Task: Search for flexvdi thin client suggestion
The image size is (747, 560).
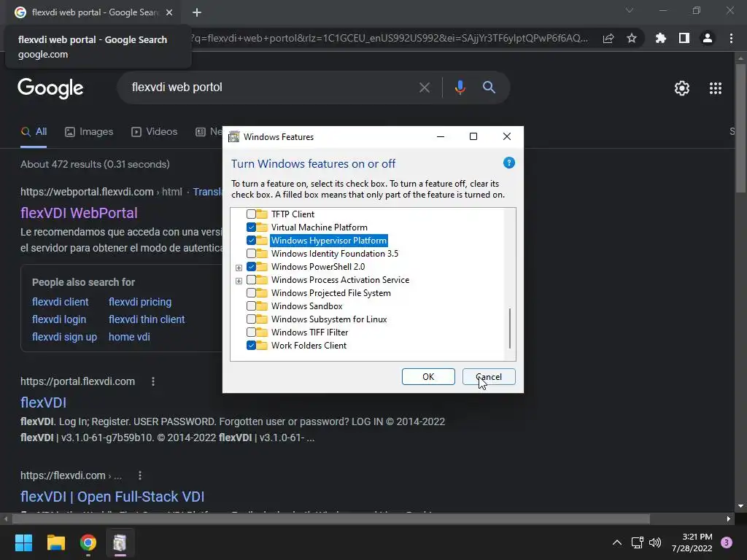Action: click(x=147, y=319)
